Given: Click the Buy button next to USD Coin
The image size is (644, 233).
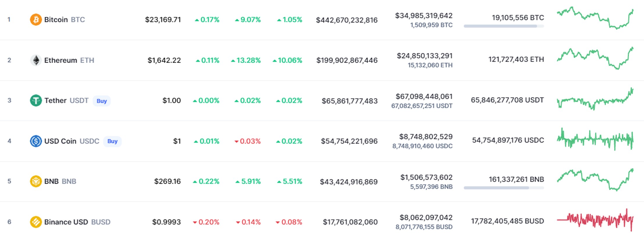Looking at the screenshot, I should point(112,141).
